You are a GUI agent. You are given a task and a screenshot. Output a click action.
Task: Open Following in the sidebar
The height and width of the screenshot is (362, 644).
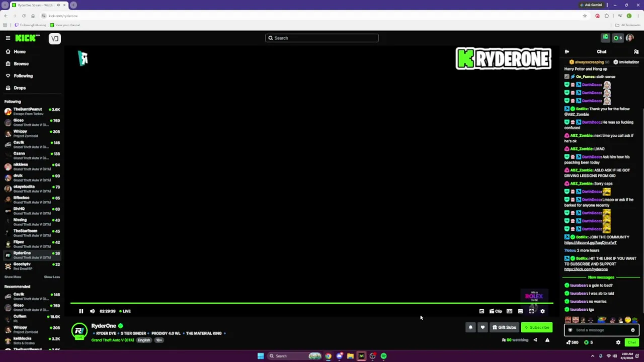(31, 76)
